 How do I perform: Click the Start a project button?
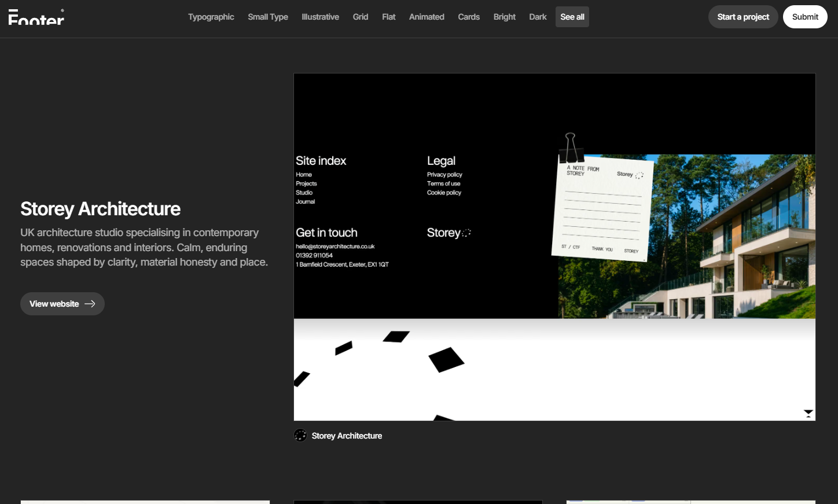(x=743, y=17)
